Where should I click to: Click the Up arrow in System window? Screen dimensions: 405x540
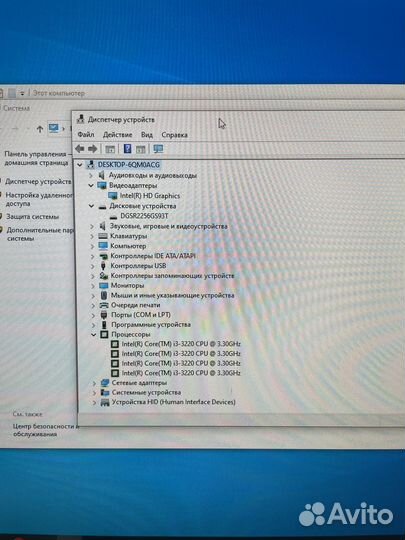(40, 129)
